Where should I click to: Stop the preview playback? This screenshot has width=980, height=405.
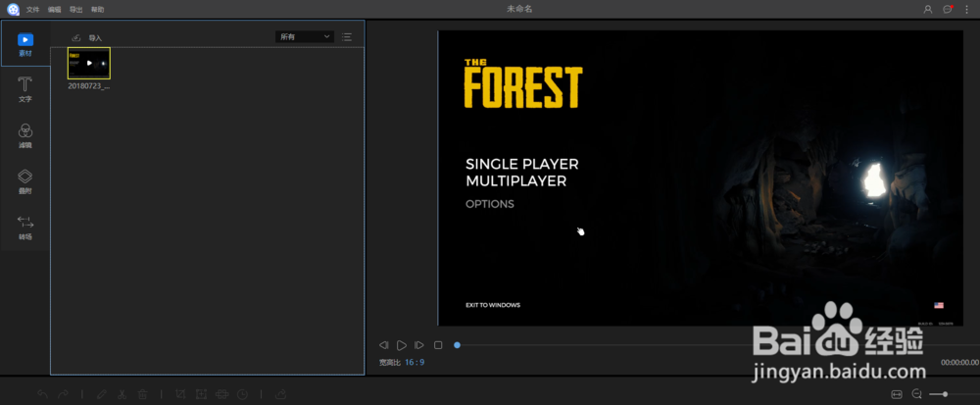tap(438, 345)
